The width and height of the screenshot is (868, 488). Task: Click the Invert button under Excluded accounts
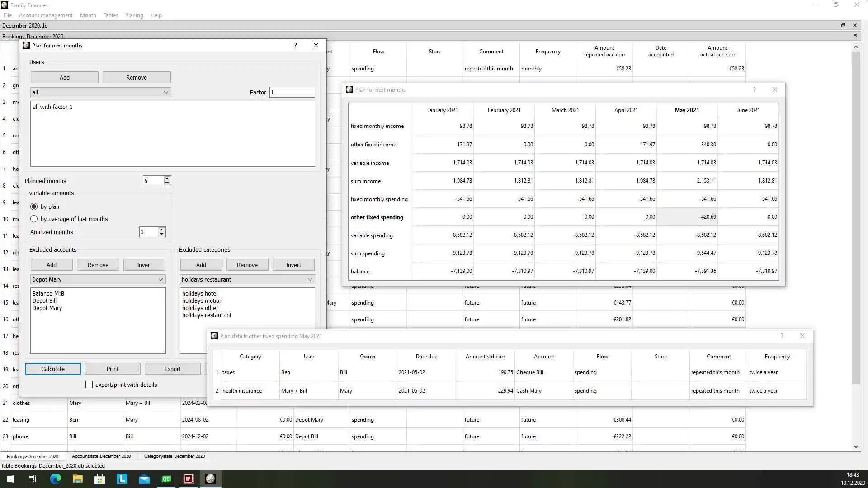[x=145, y=264]
